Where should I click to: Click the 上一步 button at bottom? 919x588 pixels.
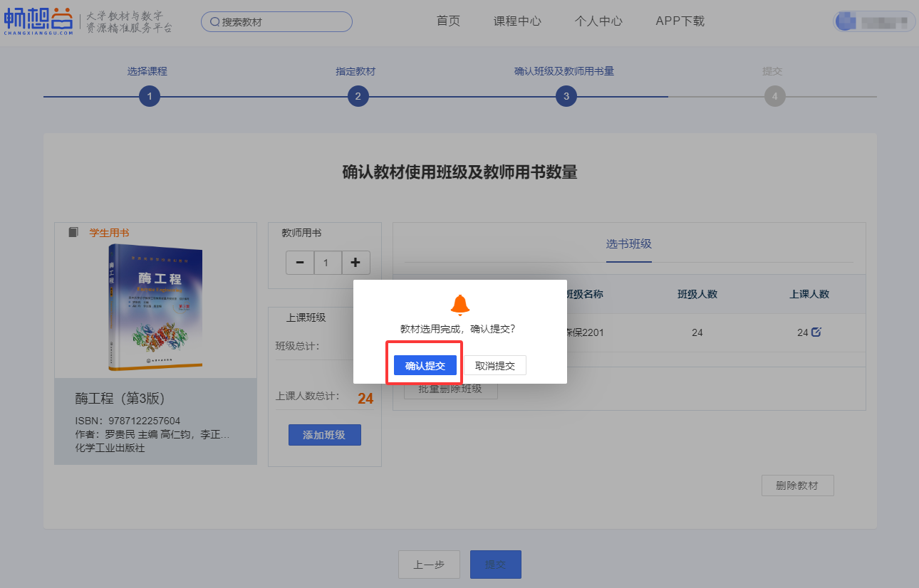tap(429, 565)
